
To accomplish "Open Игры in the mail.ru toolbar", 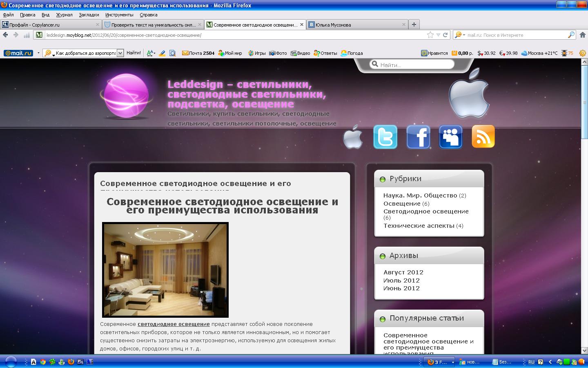I will point(257,53).
